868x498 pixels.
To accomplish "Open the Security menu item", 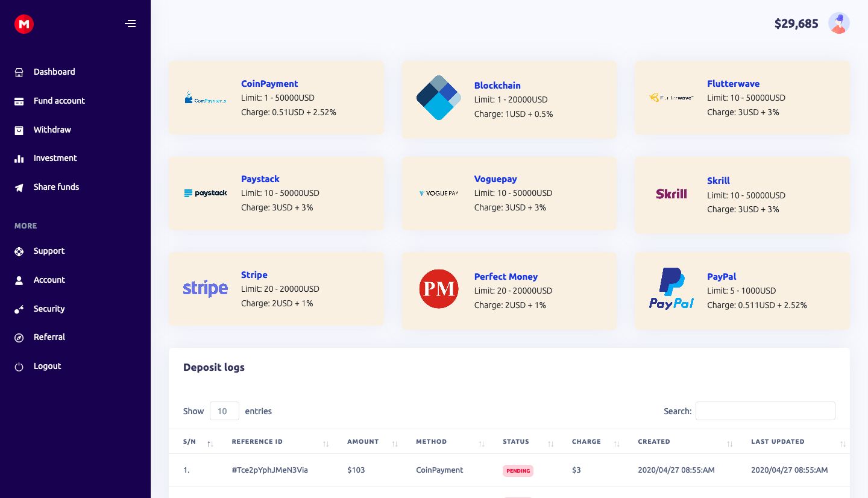I will 49,309.
